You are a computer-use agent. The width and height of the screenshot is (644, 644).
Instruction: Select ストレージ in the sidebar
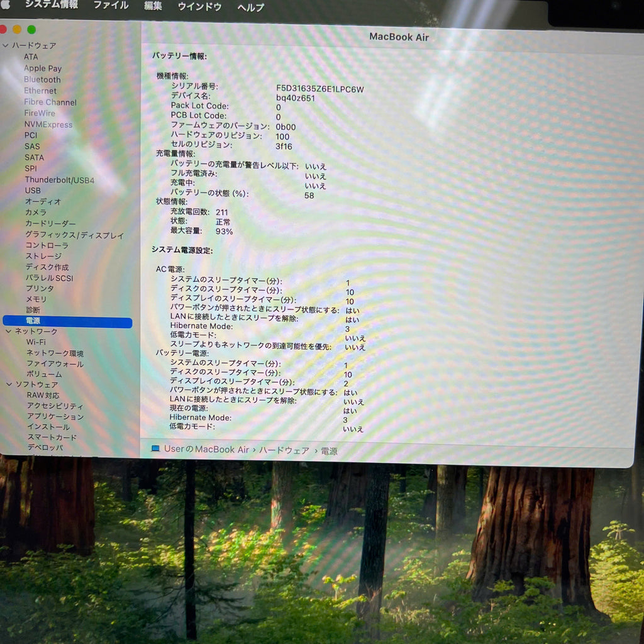43,256
